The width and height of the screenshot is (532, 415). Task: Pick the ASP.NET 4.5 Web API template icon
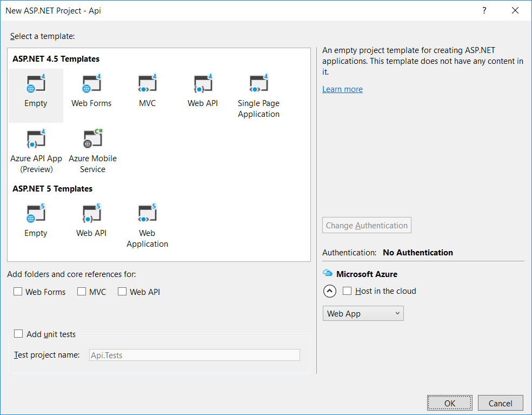[x=203, y=83]
